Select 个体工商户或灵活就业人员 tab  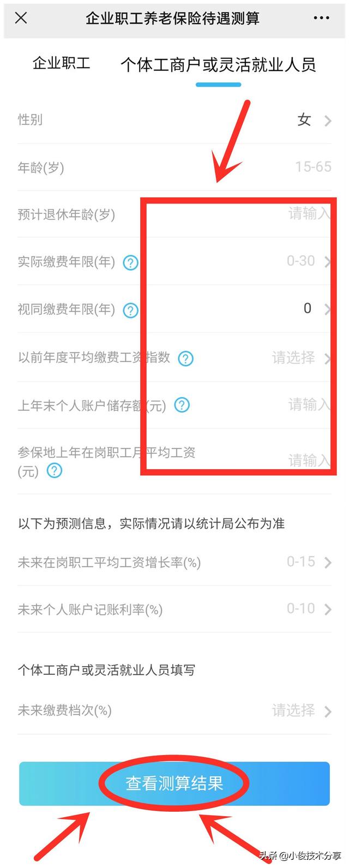pyautogui.click(x=218, y=65)
